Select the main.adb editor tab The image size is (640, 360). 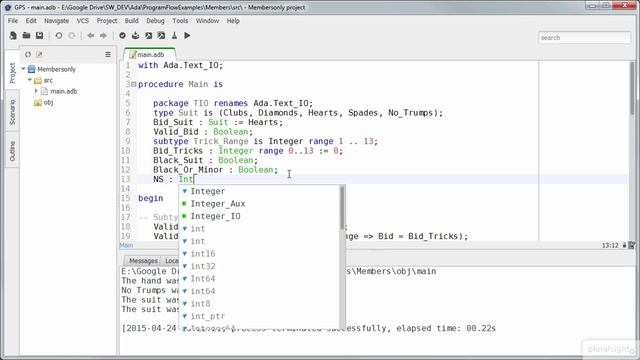pos(149,54)
